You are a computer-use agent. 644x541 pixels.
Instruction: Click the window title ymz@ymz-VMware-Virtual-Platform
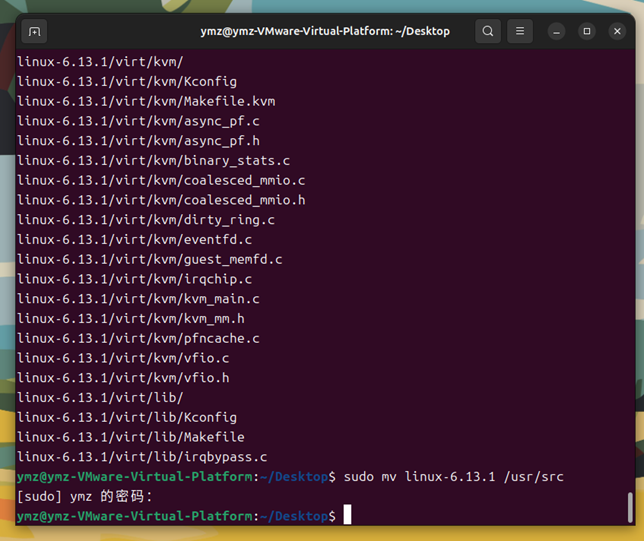tap(325, 31)
